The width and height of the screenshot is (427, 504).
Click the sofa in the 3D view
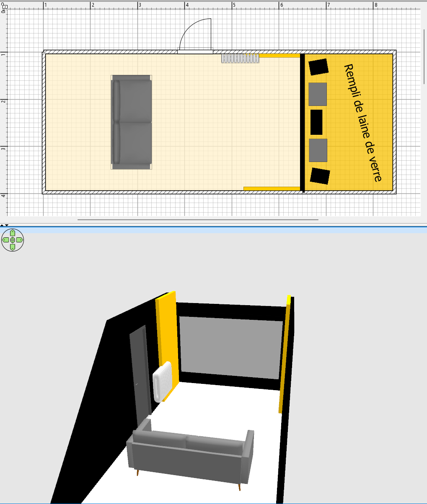click(x=191, y=456)
